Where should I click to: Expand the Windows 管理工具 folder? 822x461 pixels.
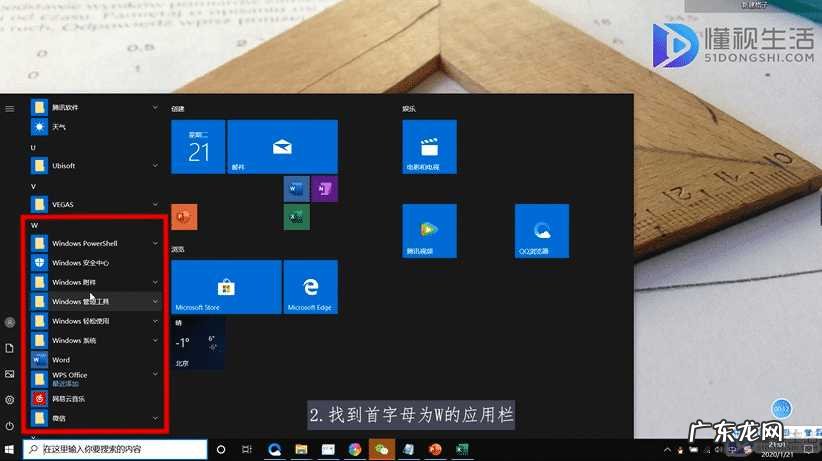(155, 301)
